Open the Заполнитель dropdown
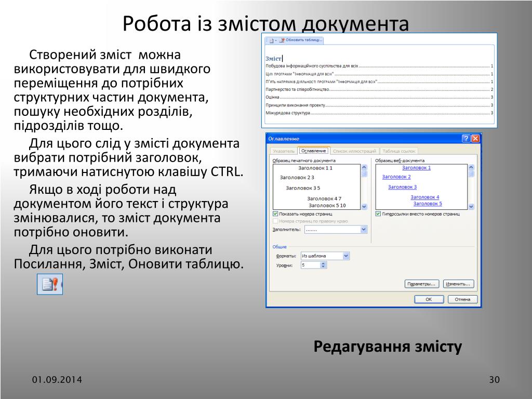This screenshot has height=399, width=532. point(364,230)
